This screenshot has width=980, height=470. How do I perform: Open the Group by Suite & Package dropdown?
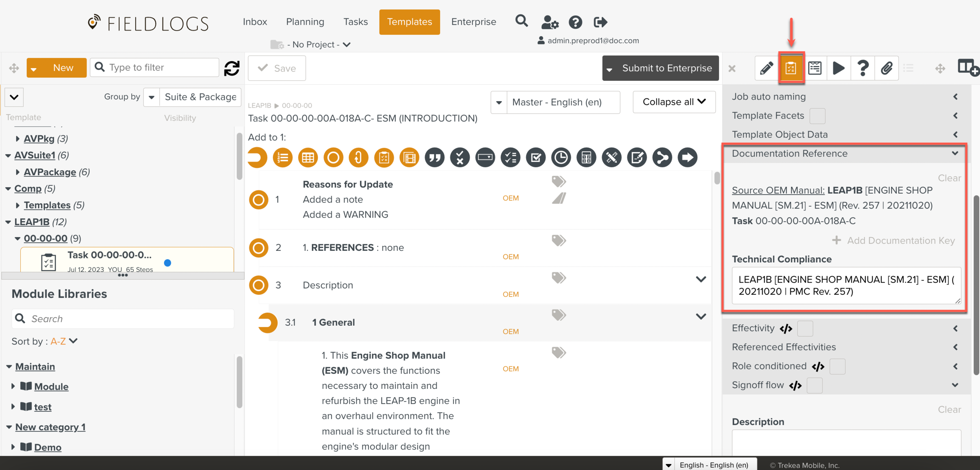tap(192, 97)
